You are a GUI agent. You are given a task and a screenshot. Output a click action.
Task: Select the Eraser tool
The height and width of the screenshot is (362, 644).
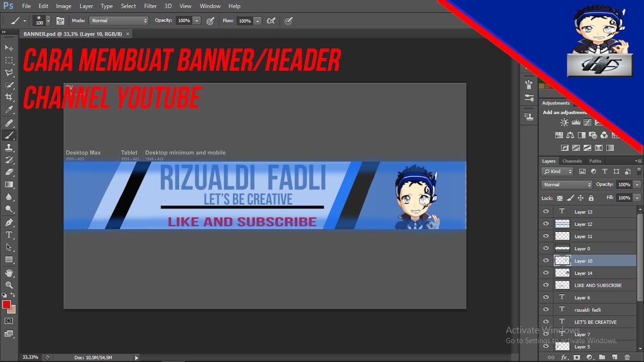[9, 172]
